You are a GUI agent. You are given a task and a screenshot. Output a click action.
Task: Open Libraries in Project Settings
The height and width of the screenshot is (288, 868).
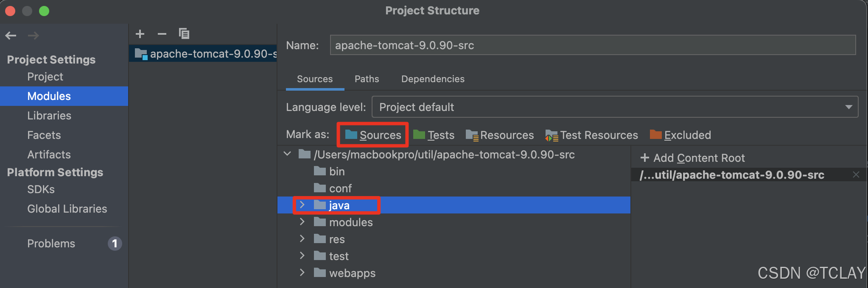point(49,116)
